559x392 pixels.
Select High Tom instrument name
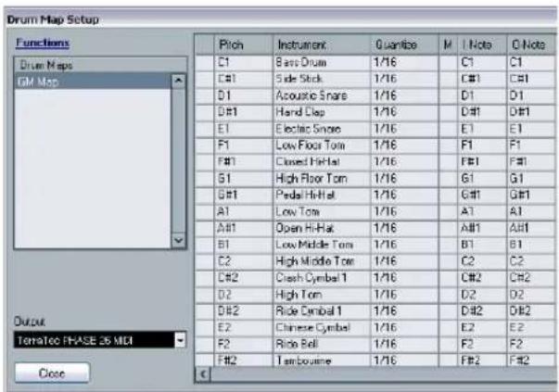tap(299, 295)
